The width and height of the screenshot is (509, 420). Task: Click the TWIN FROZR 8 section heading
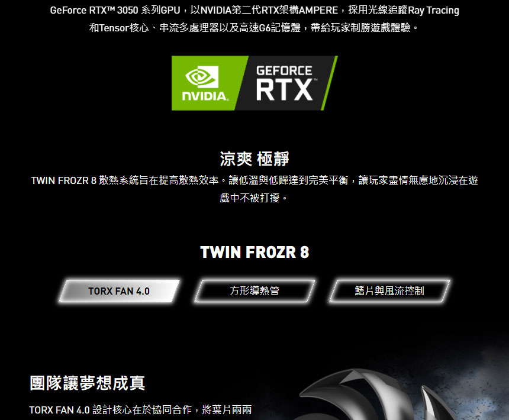tap(254, 253)
